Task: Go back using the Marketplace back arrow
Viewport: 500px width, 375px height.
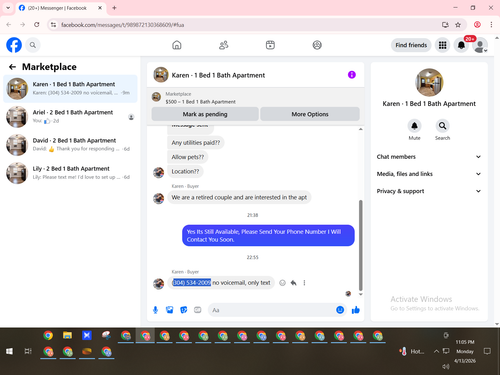Action: [12, 67]
